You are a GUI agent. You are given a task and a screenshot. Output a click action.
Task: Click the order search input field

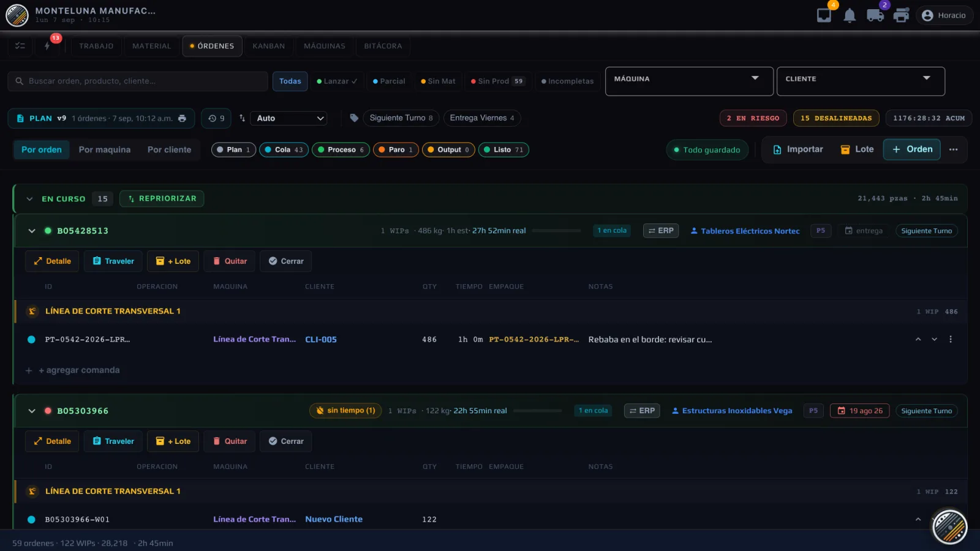click(x=138, y=81)
